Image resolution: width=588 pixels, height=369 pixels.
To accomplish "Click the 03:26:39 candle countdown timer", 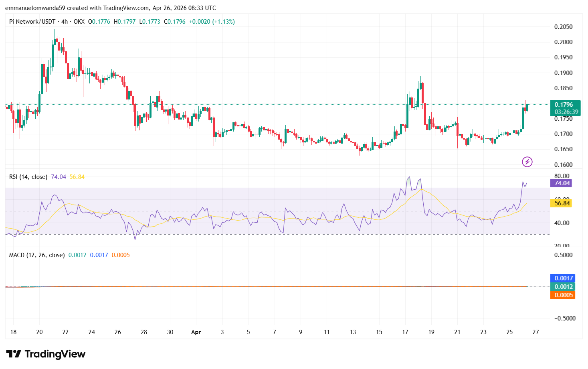I will (566, 112).
